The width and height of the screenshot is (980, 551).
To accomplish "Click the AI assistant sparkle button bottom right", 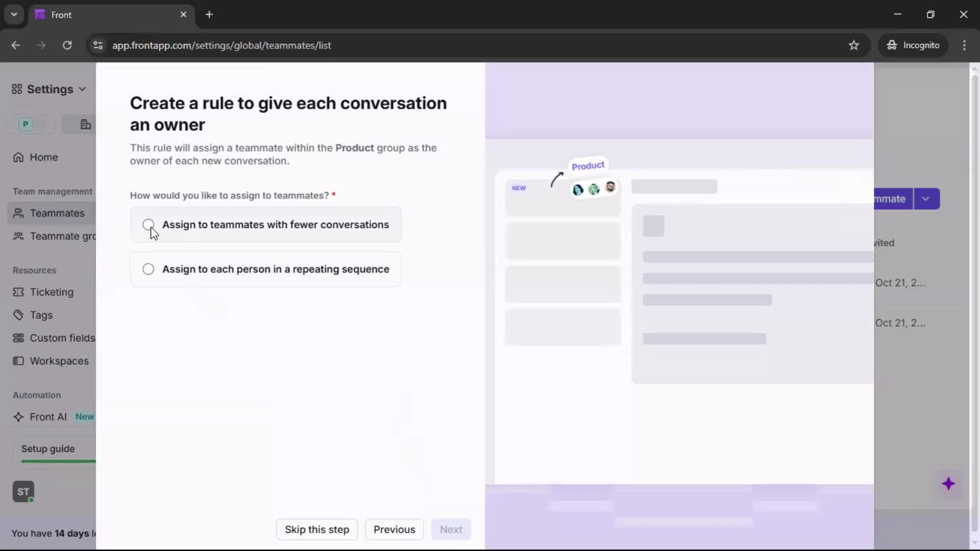I will point(949,484).
